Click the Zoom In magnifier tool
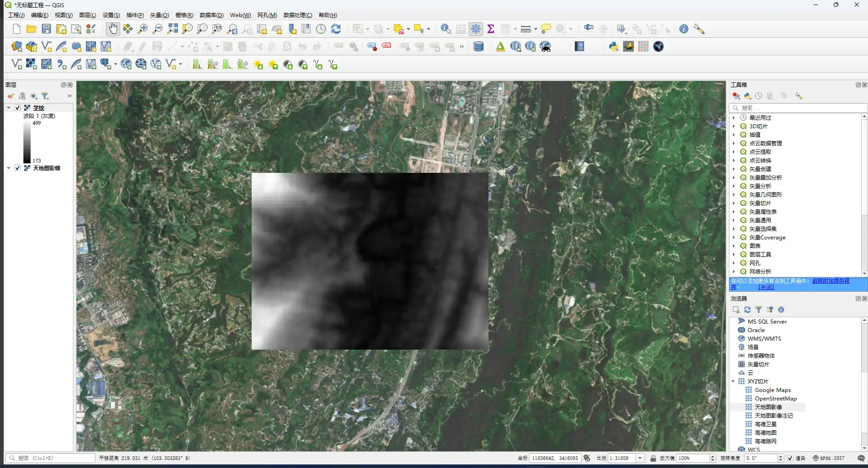Viewport: 868px width, 468px height. (x=142, y=29)
